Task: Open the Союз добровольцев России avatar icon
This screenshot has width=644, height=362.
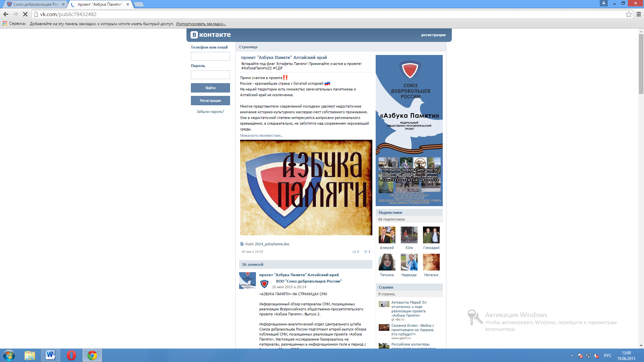Action: click(x=264, y=284)
